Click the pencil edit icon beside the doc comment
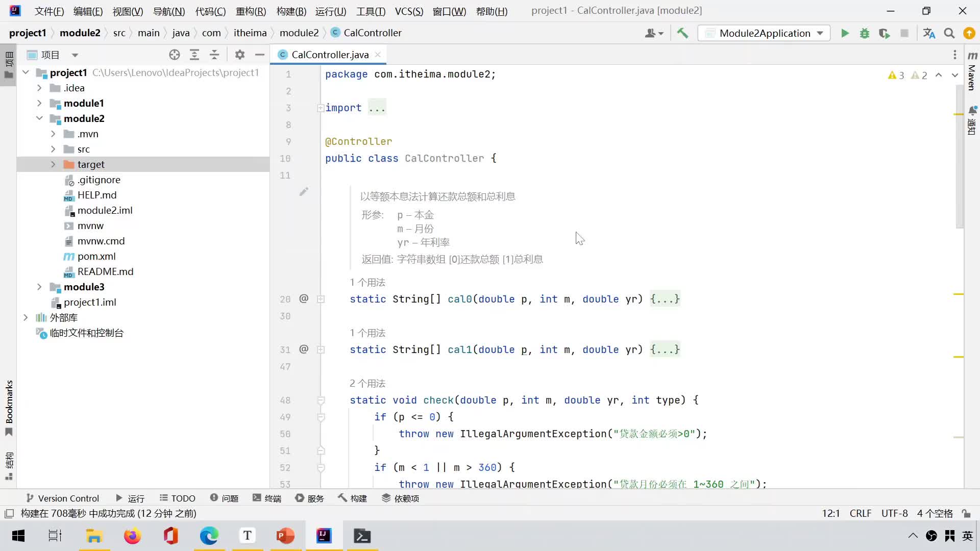This screenshot has width=980, height=551. pyautogui.click(x=304, y=191)
